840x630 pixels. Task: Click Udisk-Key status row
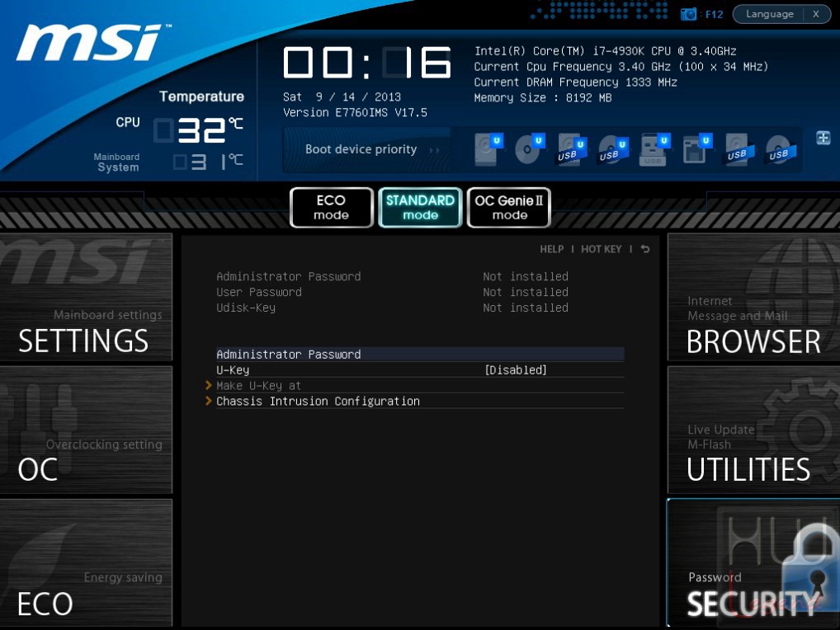click(392, 308)
